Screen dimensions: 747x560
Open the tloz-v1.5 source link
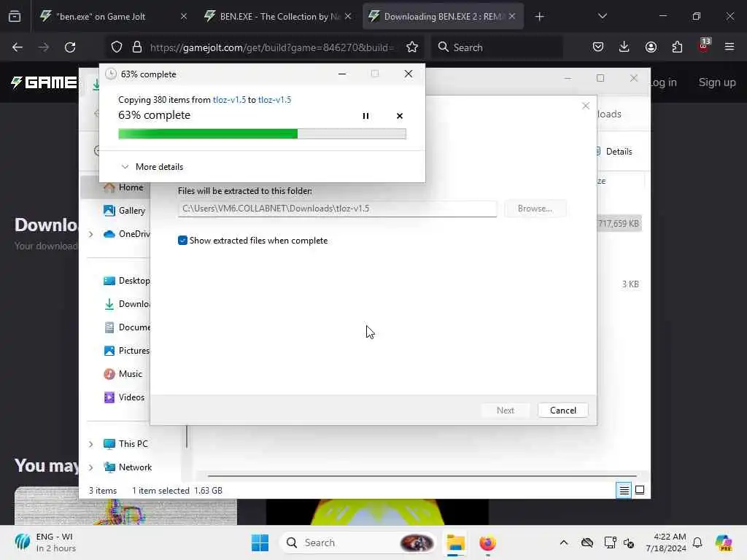(229, 99)
